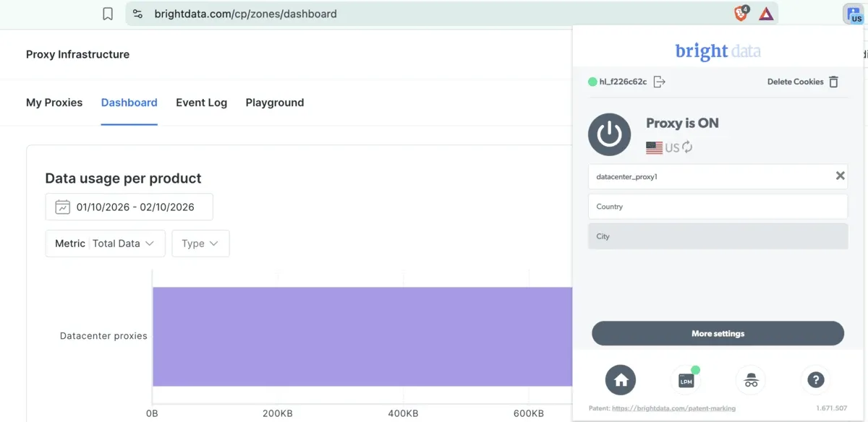Toggle the proxy power button
The image size is (868, 422).
pyautogui.click(x=610, y=134)
